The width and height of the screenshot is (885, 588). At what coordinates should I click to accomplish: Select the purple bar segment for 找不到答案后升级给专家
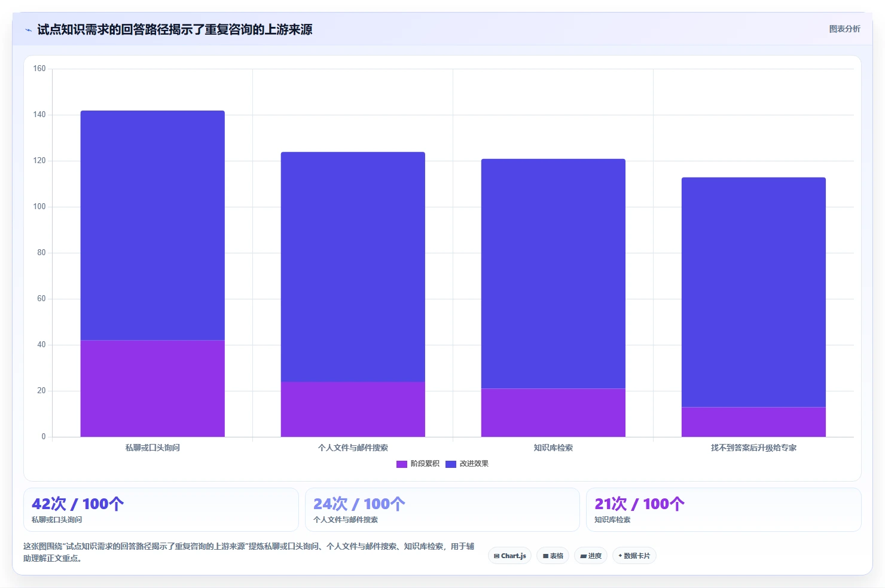pyautogui.click(x=753, y=422)
